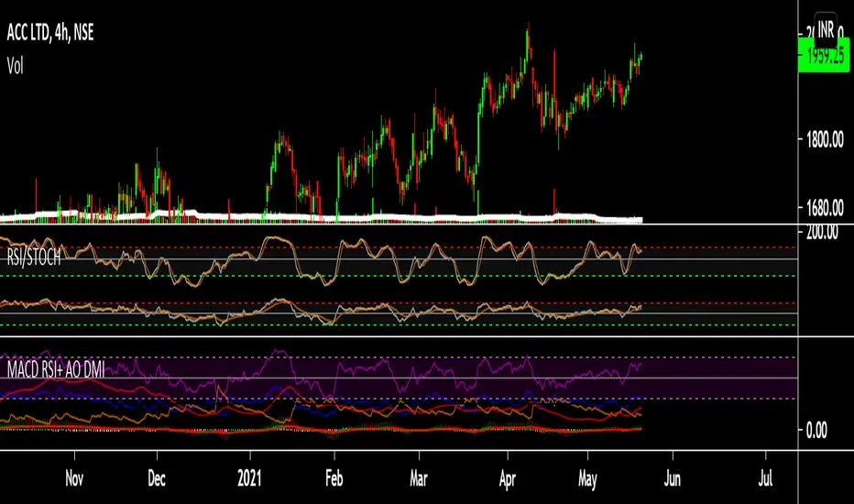854x504 pixels.
Task: Click the Jul time axis label
Action: tap(766, 477)
